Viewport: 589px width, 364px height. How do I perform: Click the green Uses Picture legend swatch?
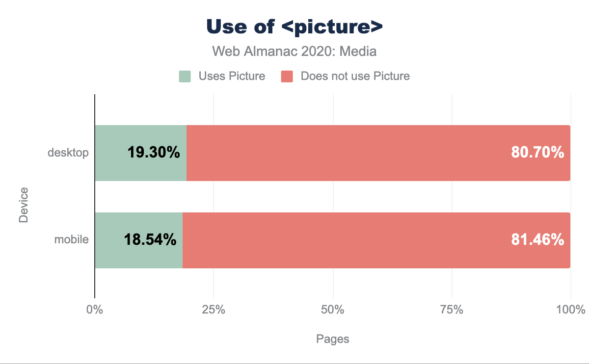tap(185, 77)
